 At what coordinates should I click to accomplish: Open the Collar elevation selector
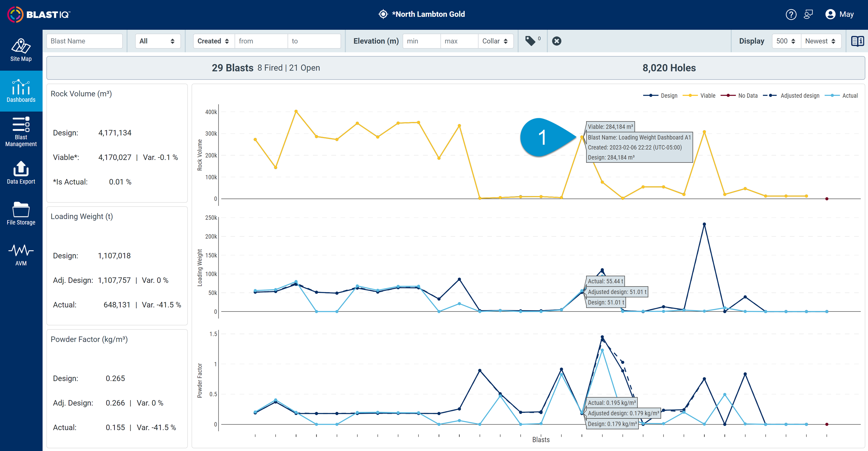(x=496, y=41)
